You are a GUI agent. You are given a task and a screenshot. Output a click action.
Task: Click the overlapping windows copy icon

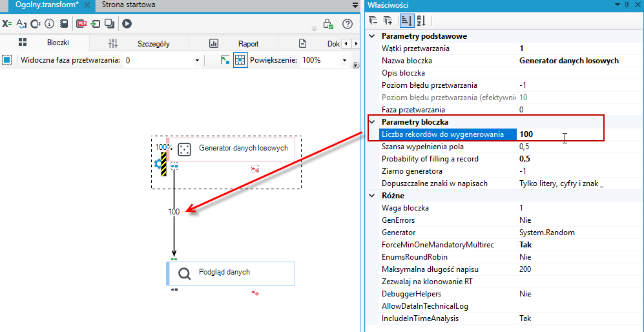click(x=109, y=24)
